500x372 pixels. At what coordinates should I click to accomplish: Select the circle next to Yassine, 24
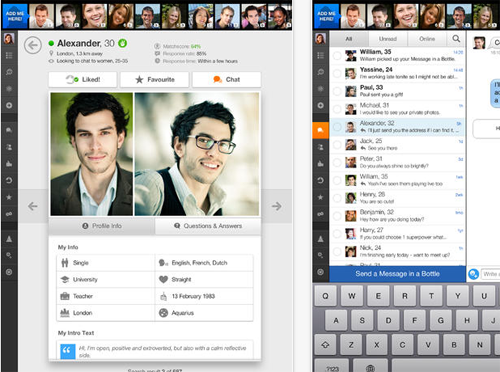tap(337, 73)
